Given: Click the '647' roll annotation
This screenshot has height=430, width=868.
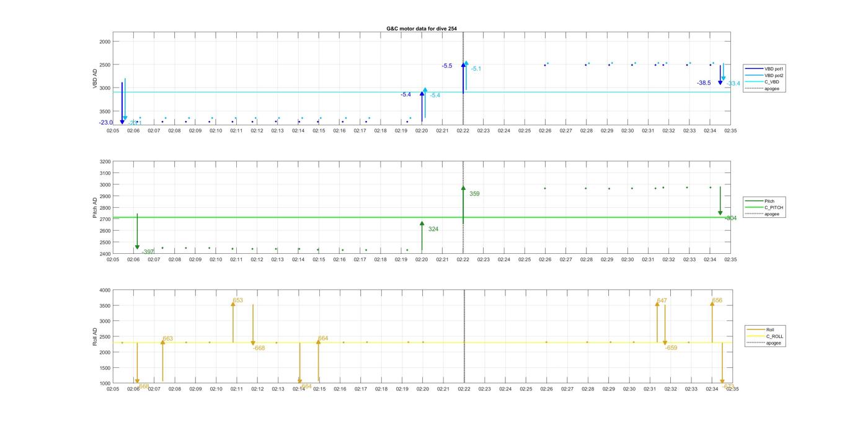Looking at the screenshot, I should click(662, 301).
